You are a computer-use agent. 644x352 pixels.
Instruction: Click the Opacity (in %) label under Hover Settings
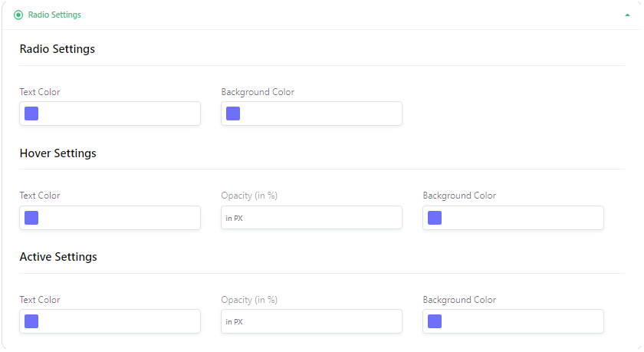[249, 196]
